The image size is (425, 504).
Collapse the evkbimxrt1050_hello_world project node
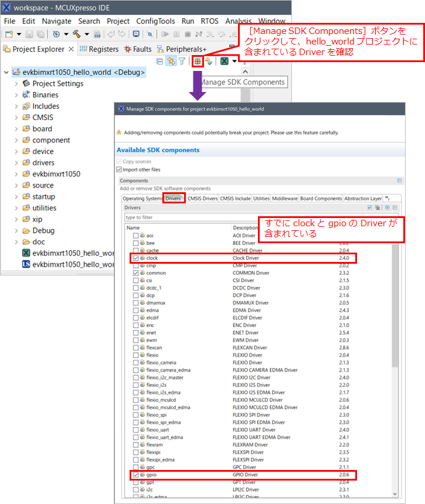[6, 72]
